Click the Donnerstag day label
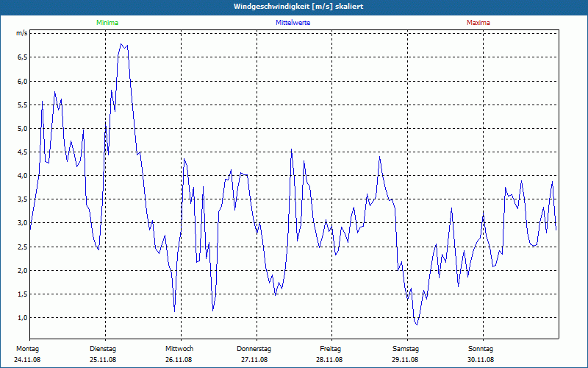Image resolution: width=588 pixels, height=368 pixels. click(254, 349)
